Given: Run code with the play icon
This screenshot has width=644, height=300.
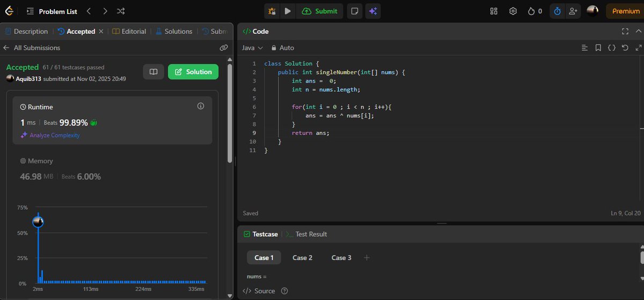Looking at the screenshot, I should pos(288,11).
